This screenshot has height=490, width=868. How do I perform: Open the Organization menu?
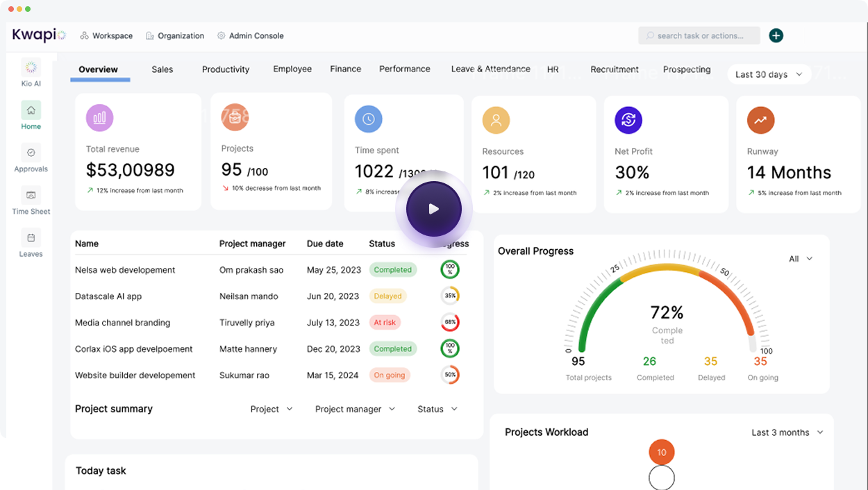[175, 35]
